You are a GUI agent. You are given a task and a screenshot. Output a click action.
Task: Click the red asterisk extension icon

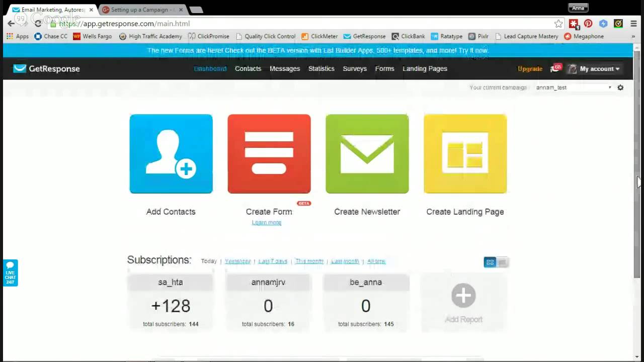point(574,24)
